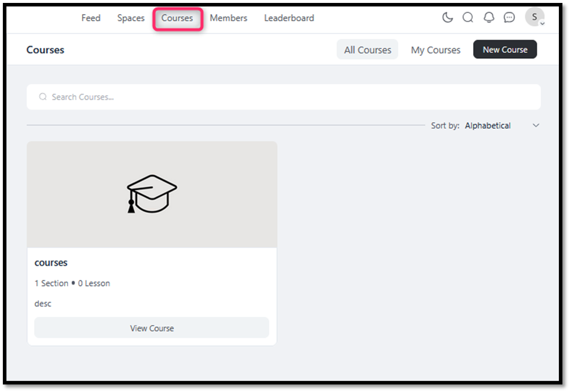Click the graduation cap course image
The width and height of the screenshot is (570, 392).
click(152, 194)
